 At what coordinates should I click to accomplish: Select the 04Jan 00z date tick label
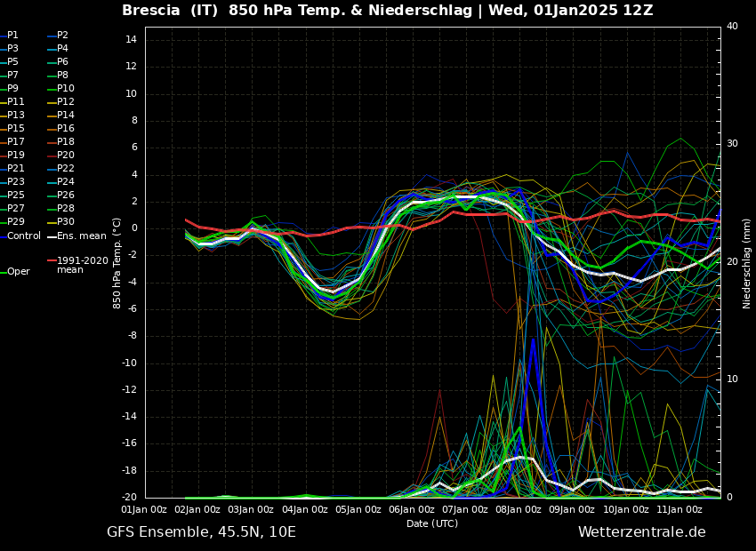tap(305, 509)
